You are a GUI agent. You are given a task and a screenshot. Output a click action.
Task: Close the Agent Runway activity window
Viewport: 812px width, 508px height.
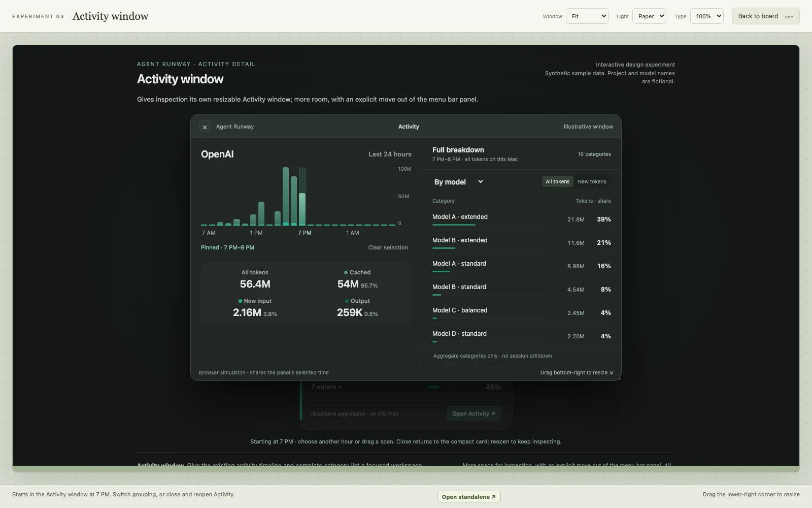[x=205, y=127]
